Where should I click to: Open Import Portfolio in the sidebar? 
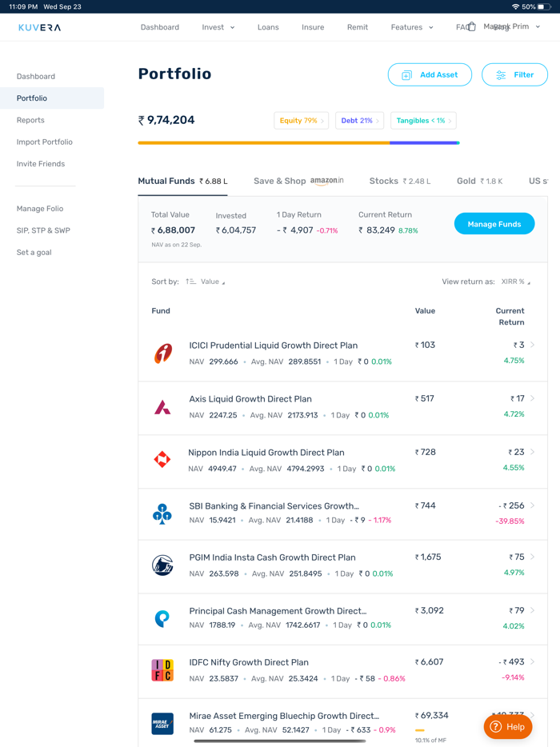44,142
